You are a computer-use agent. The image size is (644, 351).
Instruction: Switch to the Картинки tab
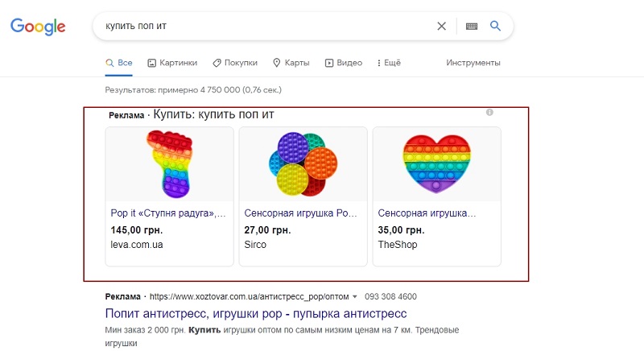(172, 63)
